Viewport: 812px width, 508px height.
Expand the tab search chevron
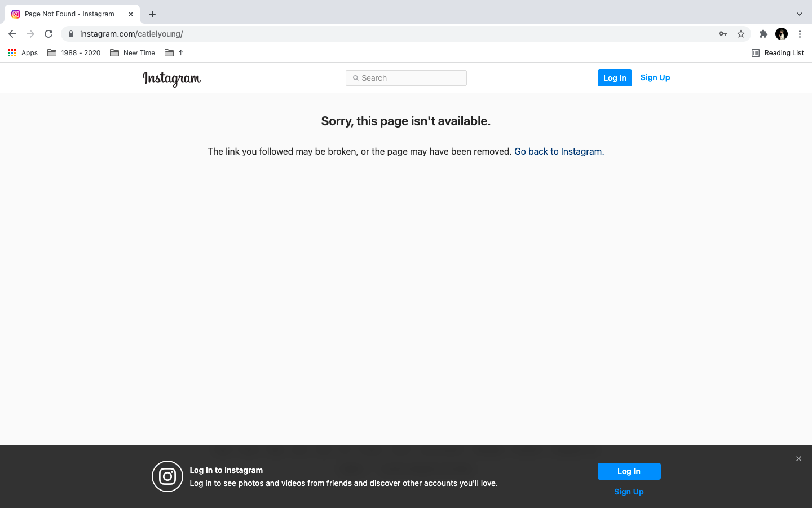tap(799, 14)
